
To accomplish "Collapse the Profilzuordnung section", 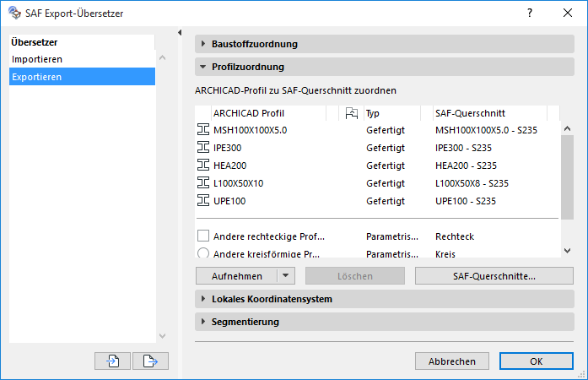I will (x=385, y=67).
